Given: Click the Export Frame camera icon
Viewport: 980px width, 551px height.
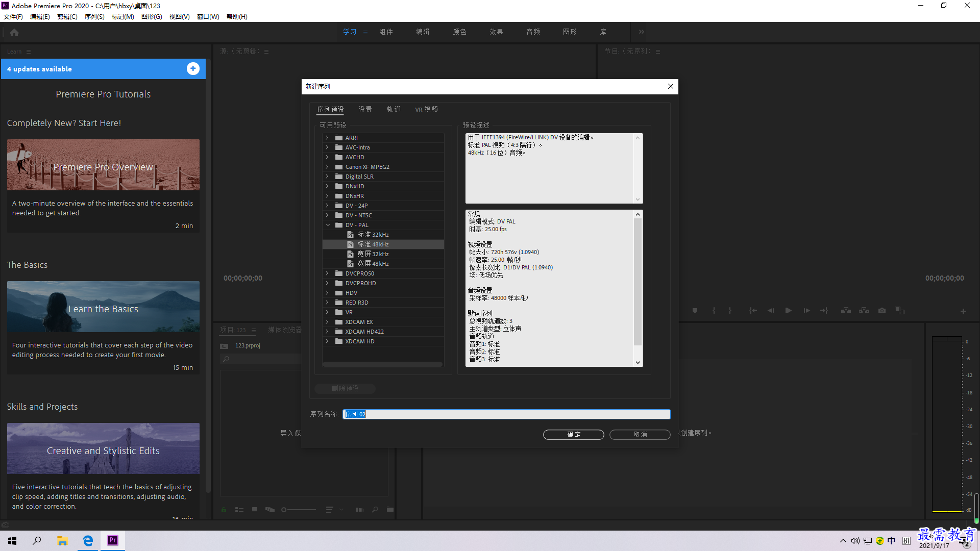Looking at the screenshot, I should coord(882,310).
